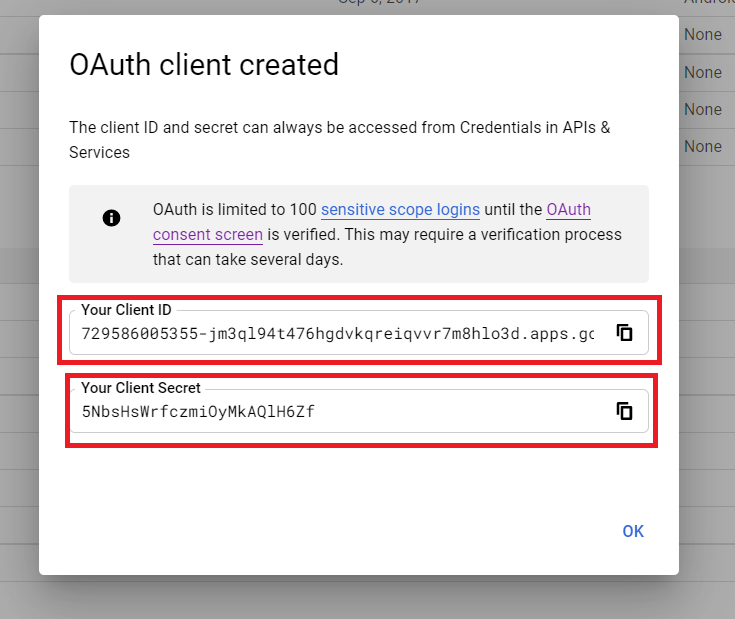Select the Your Client Secret field value
The image size is (735, 619).
(198, 411)
